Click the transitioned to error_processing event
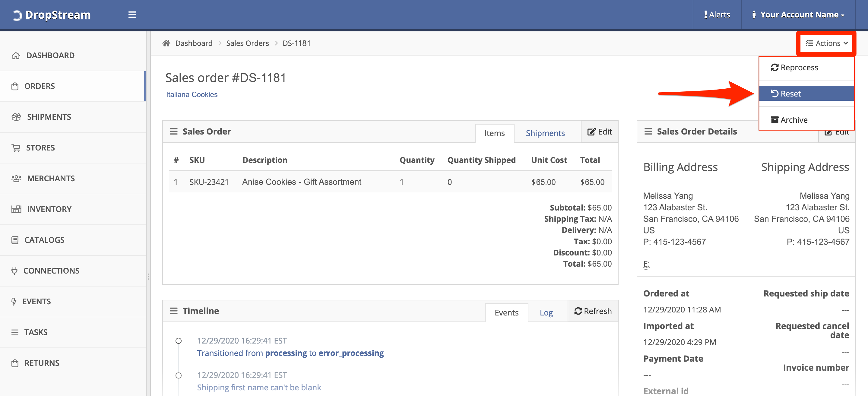 pos(290,353)
